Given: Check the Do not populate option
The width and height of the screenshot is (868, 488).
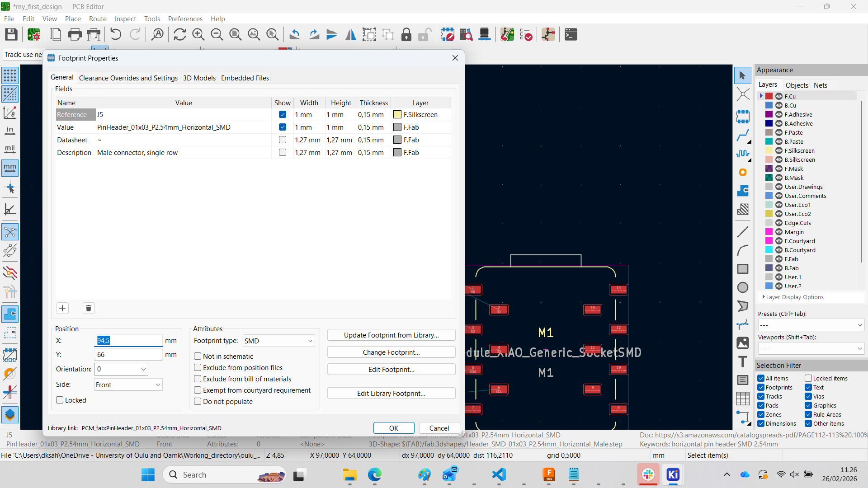Looking at the screenshot, I should 198,401.
